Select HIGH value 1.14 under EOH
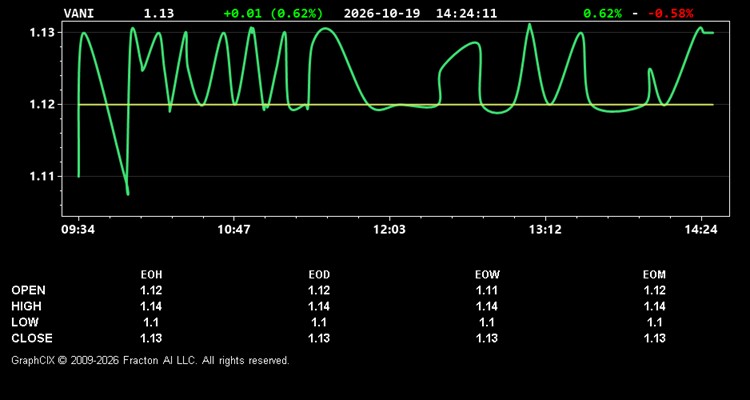Image resolution: width=750 pixels, height=400 pixels. pos(151,306)
